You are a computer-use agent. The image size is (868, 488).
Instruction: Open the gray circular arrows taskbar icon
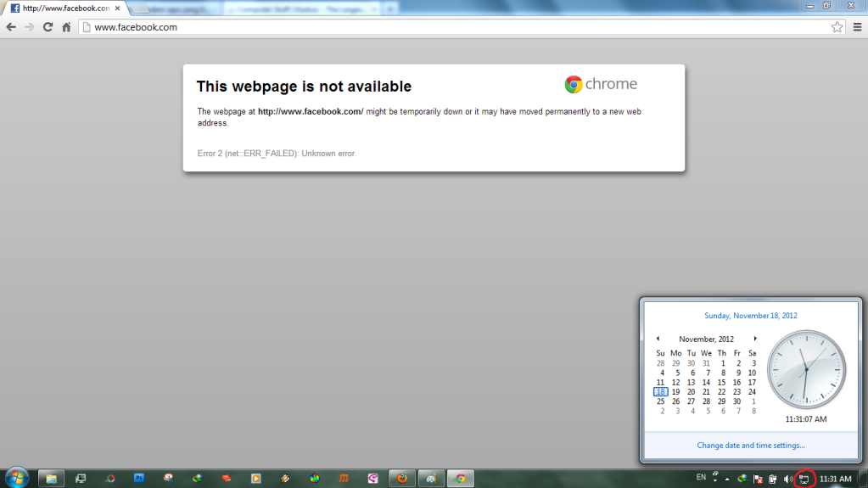pyautogui.click(x=110, y=478)
